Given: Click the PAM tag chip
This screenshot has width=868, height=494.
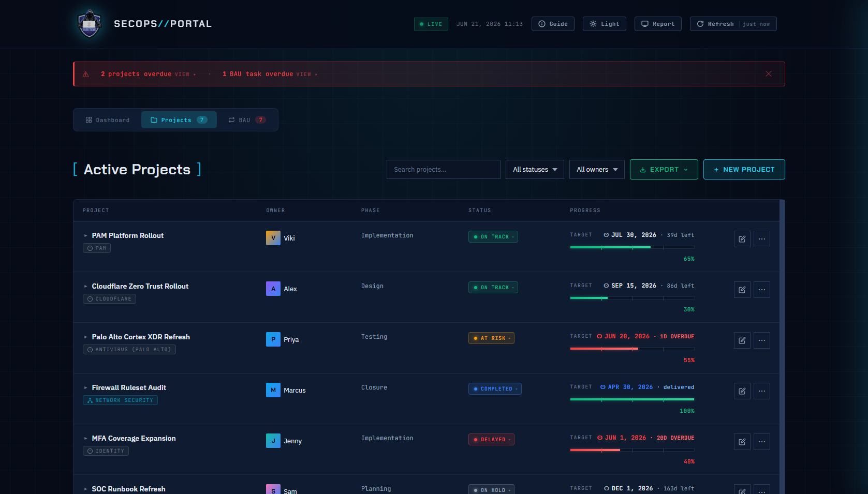Looking at the screenshot, I should [97, 248].
